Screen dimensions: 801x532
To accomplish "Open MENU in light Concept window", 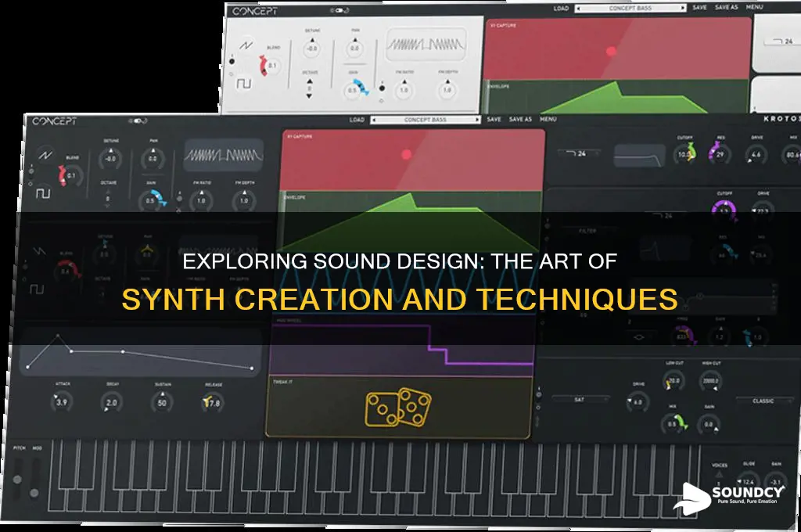I will click(755, 7).
